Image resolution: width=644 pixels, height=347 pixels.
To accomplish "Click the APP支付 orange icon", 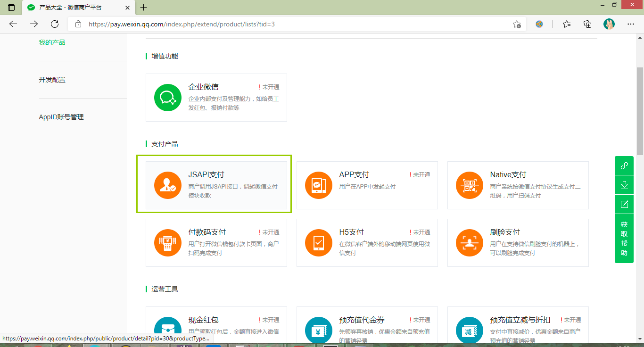I will click(319, 185).
